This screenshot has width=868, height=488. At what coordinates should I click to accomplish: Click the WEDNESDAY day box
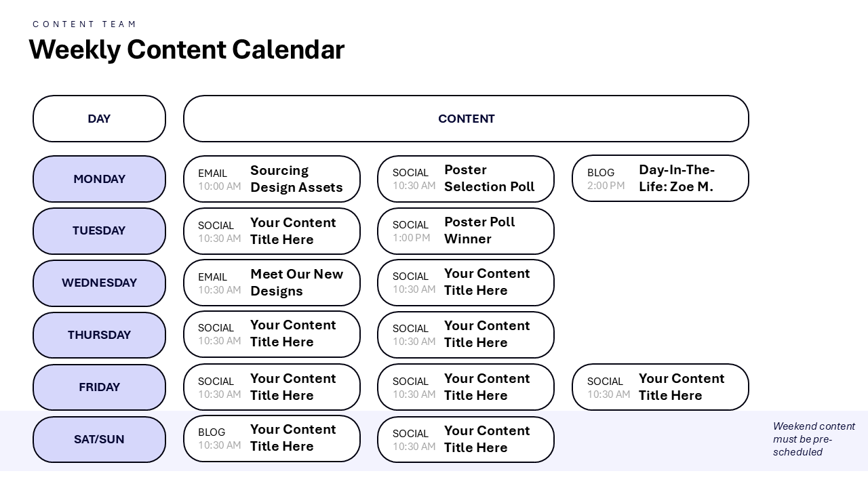coord(99,283)
